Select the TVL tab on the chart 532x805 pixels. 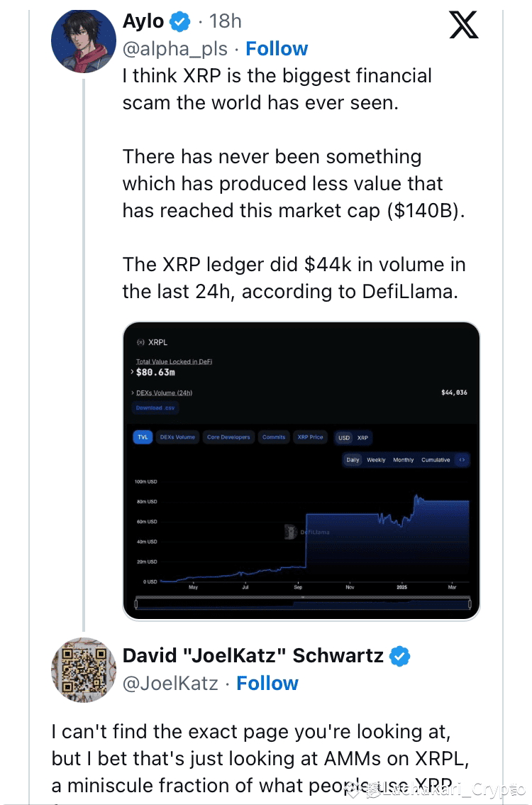click(x=141, y=438)
